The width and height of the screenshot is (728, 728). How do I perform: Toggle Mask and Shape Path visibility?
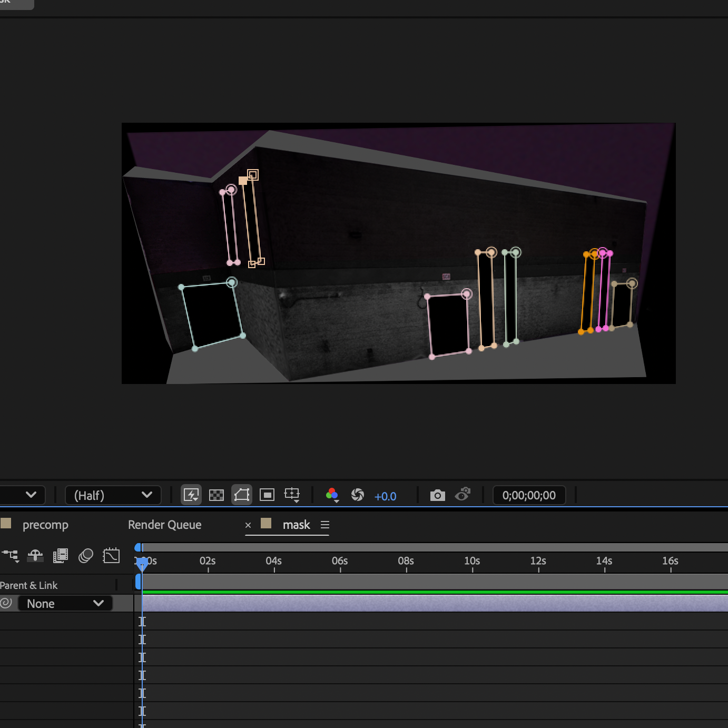coord(242,495)
